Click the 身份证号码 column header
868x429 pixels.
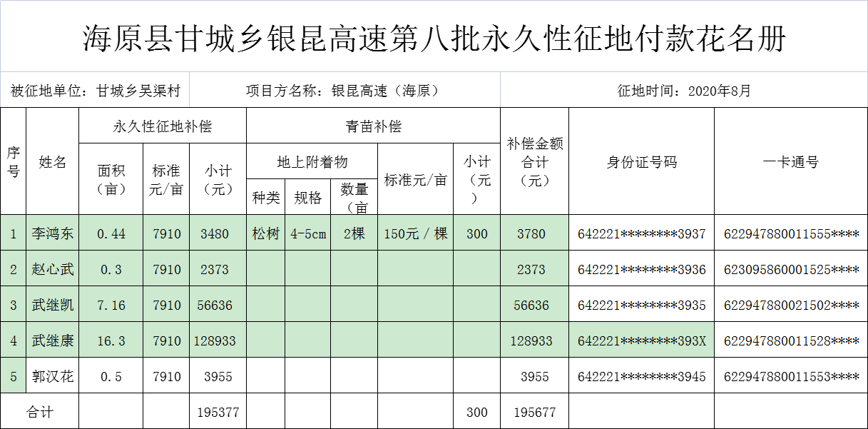(641, 162)
